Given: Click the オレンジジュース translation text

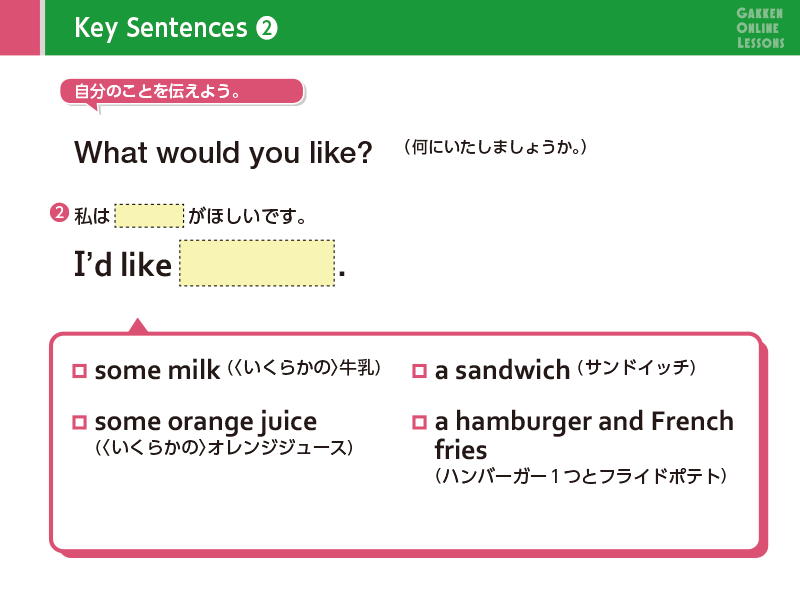Looking at the screenshot, I should 224,447.
